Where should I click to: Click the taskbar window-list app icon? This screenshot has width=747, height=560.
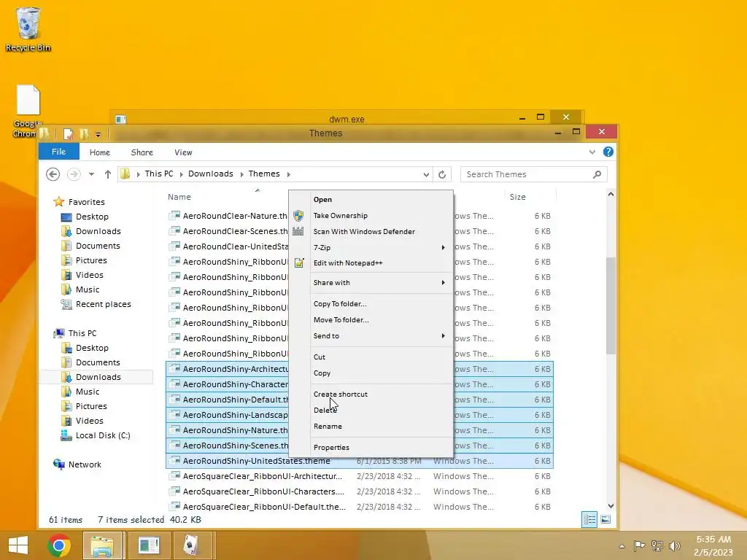148,545
